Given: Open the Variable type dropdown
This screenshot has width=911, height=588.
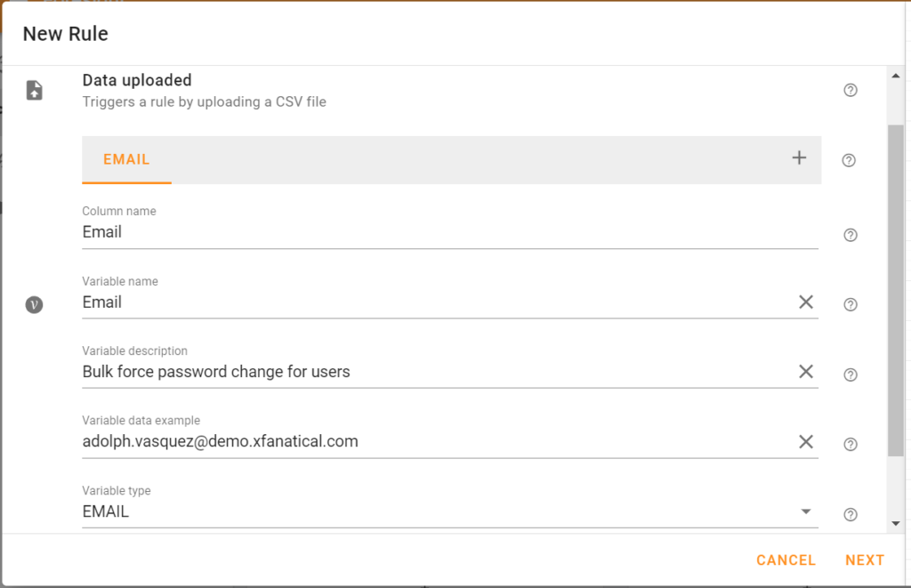Looking at the screenshot, I should click(x=806, y=511).
